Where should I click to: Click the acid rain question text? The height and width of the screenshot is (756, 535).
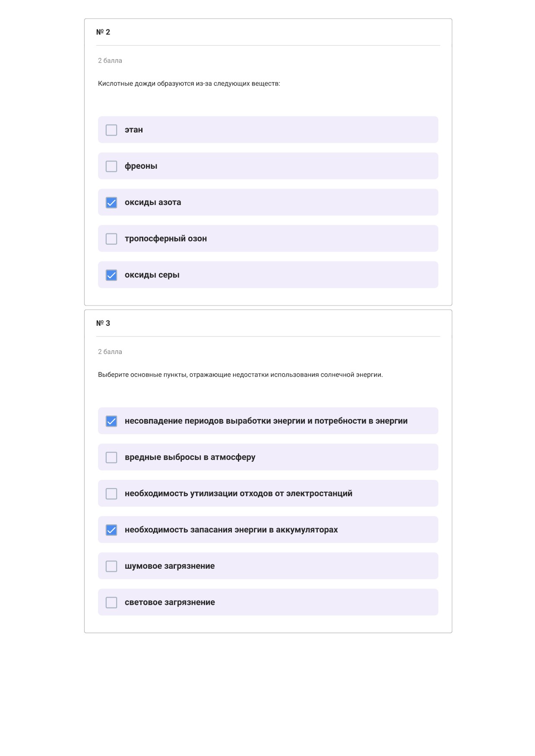coord(189,83)
